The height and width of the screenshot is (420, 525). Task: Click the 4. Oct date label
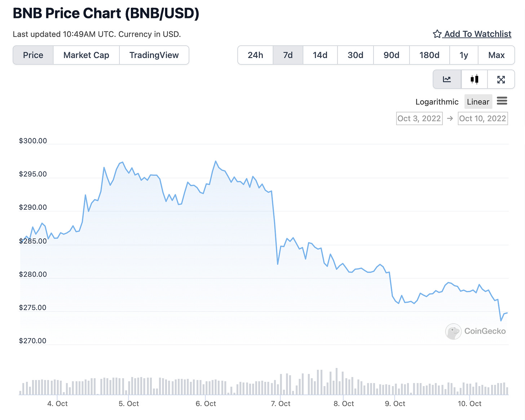57,404
